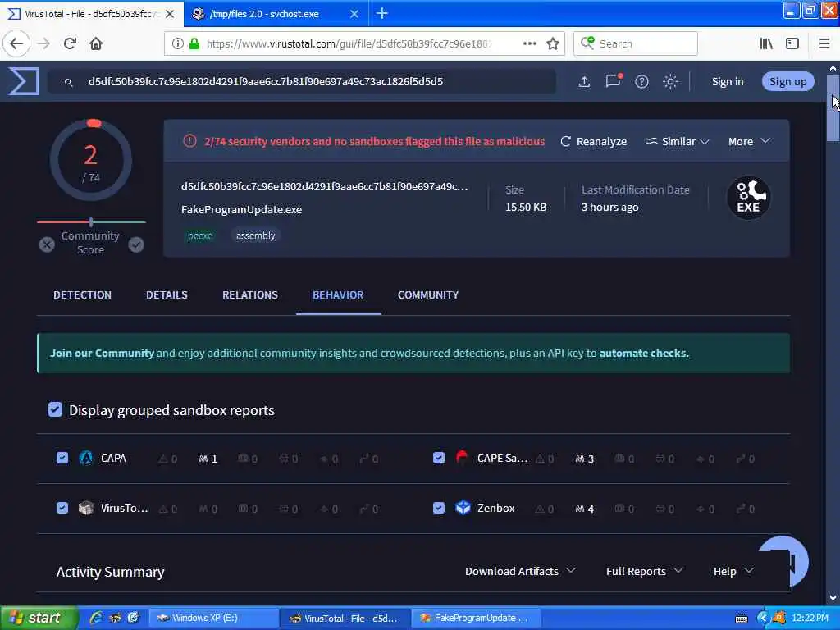
Task: Open the Firefox hamburger menu
Action: [824, 43]
